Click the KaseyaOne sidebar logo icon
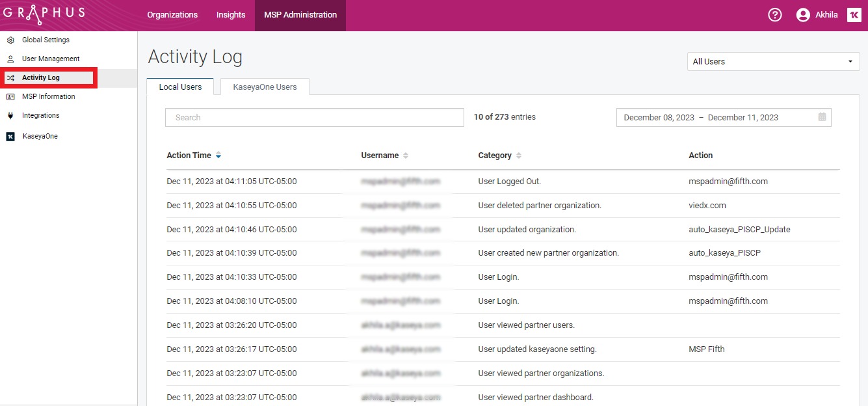The image size is (868, 406). [x=10, y=137]
